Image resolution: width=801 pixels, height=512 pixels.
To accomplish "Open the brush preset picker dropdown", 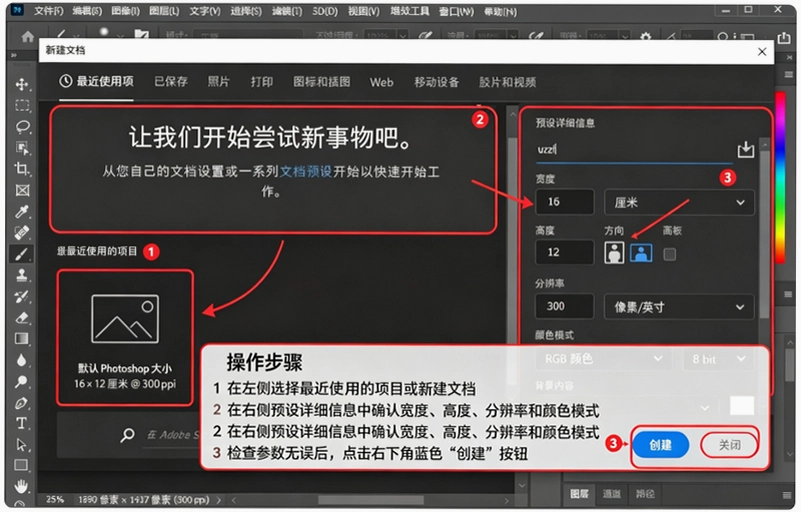I will point(119,36).
